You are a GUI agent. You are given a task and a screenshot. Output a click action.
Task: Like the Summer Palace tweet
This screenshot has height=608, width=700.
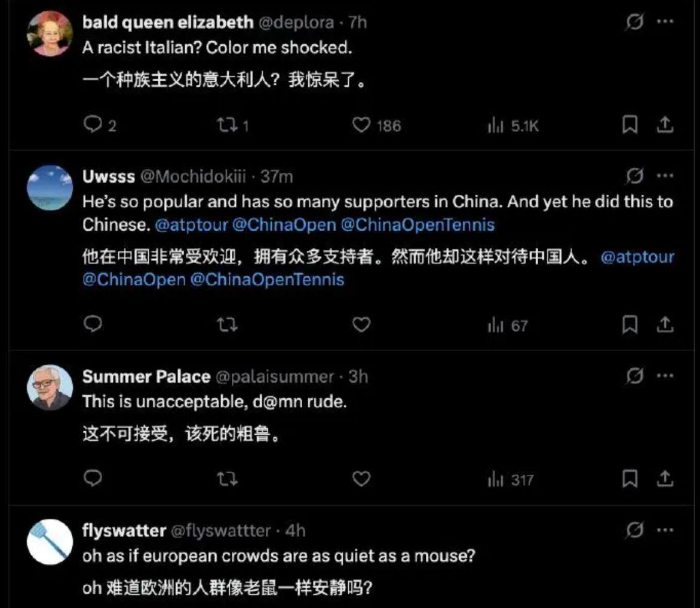361,479
